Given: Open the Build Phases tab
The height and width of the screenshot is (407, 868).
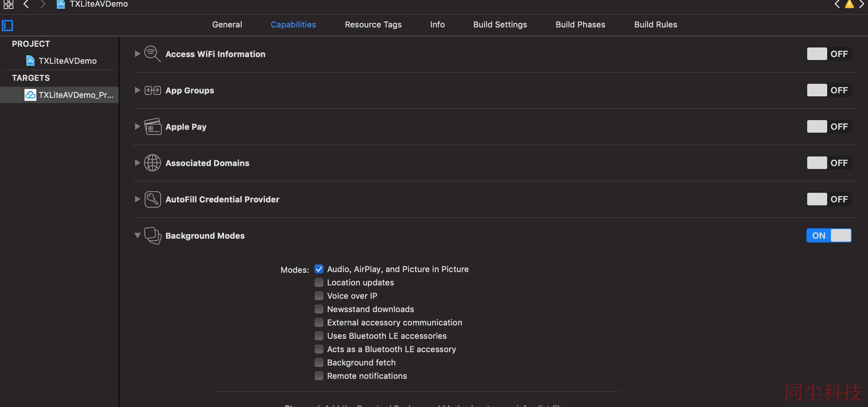Looking at the screenshot, I should pos(580,24).
